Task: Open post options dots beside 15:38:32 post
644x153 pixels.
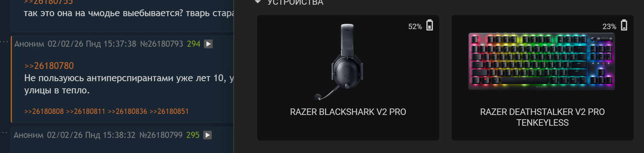Action: coord(4,133)
